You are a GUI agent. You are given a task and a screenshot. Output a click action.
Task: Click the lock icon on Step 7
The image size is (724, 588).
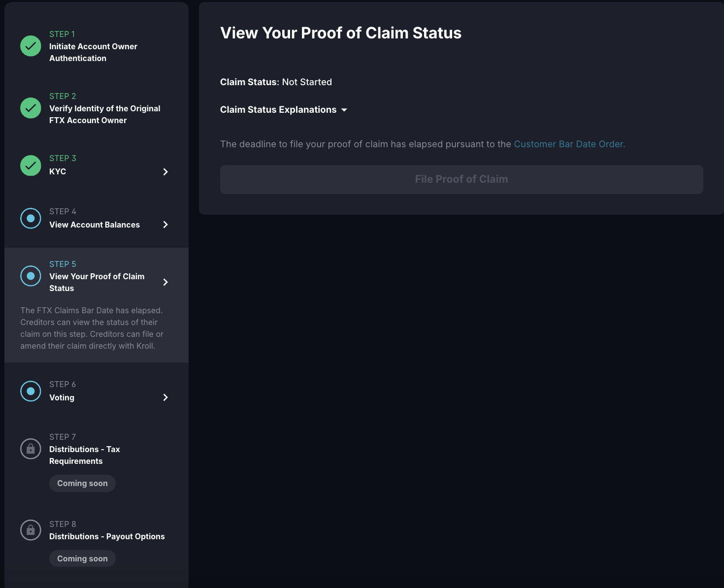pyautogui.click(x=30, y=449)
